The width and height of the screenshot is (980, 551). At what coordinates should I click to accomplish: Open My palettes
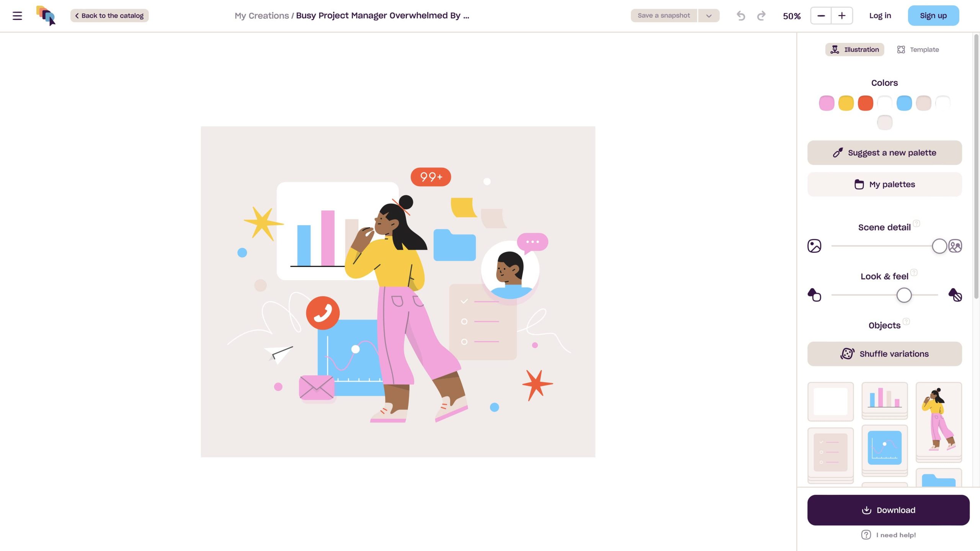point(885,184)
